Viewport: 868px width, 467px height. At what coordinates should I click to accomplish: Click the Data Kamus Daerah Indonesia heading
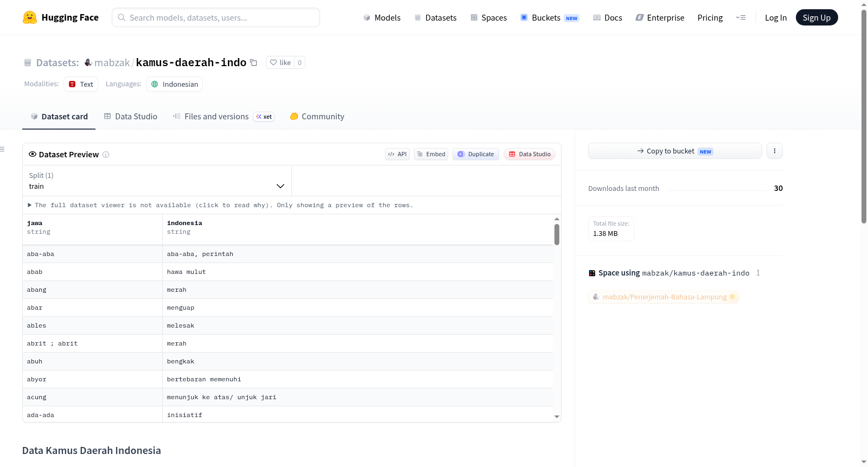(91, 450)
